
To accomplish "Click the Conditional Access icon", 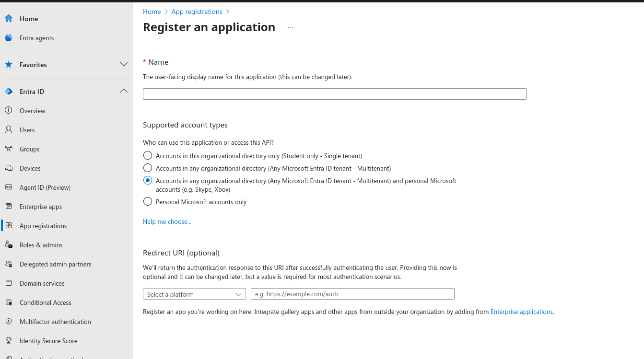I will tap(9, 302).
